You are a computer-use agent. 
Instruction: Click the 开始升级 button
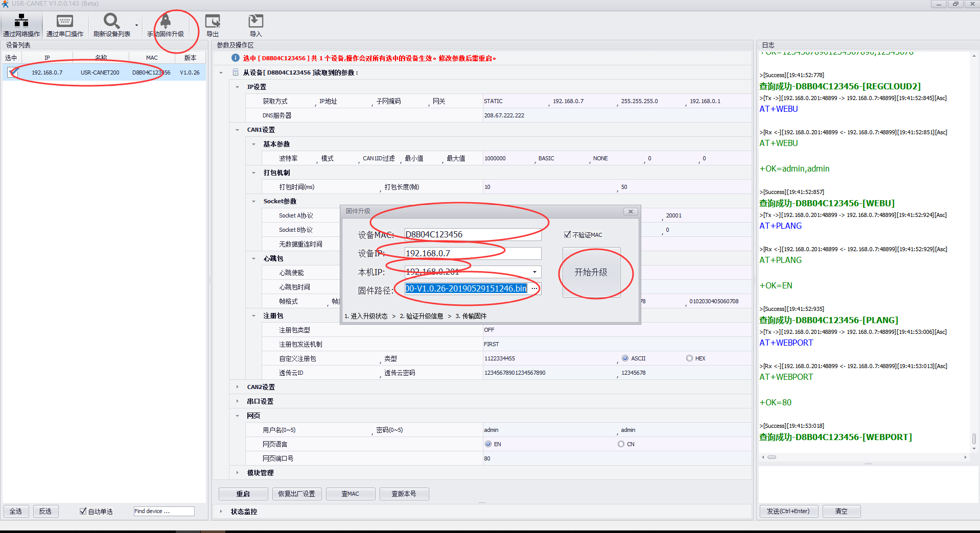[x=591, y=272]
